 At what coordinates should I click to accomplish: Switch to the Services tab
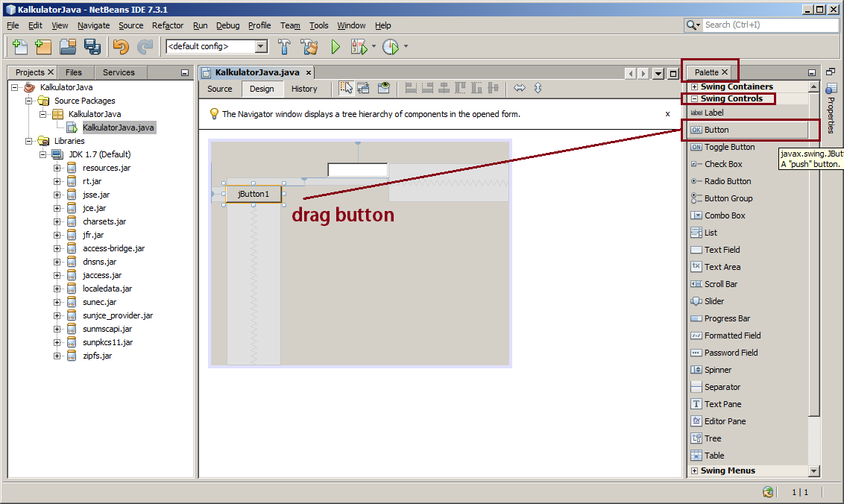tap(119, 72)
